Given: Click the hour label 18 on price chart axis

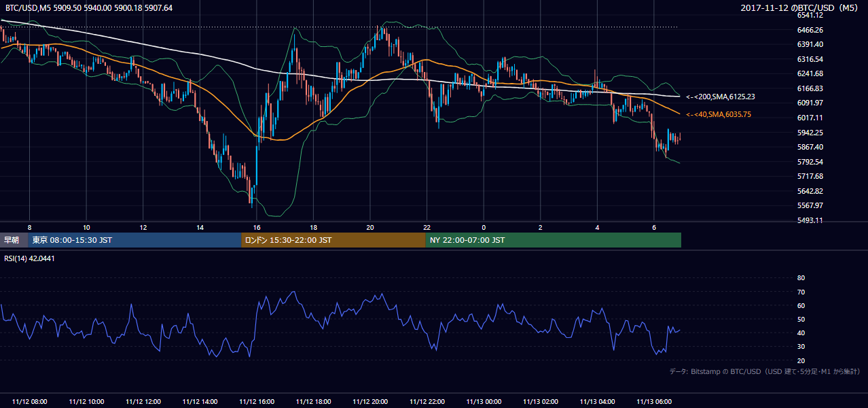Looking at the screenshot, I should 313,227.
